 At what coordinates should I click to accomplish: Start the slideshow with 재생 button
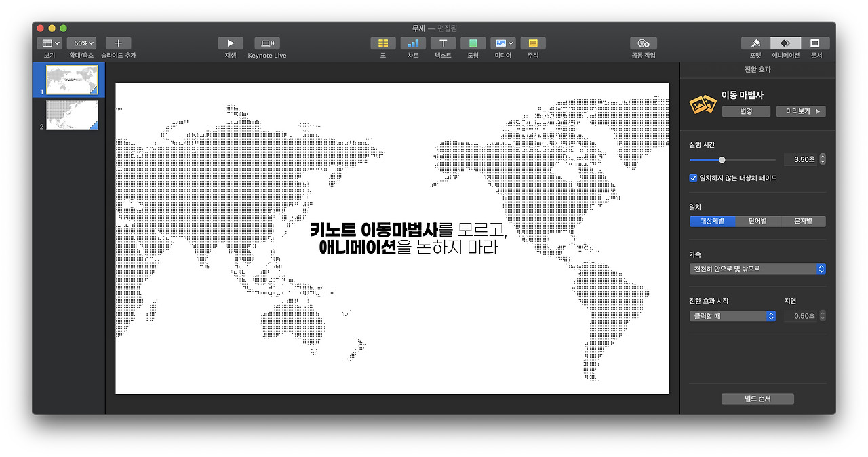[x=231, y=43]
